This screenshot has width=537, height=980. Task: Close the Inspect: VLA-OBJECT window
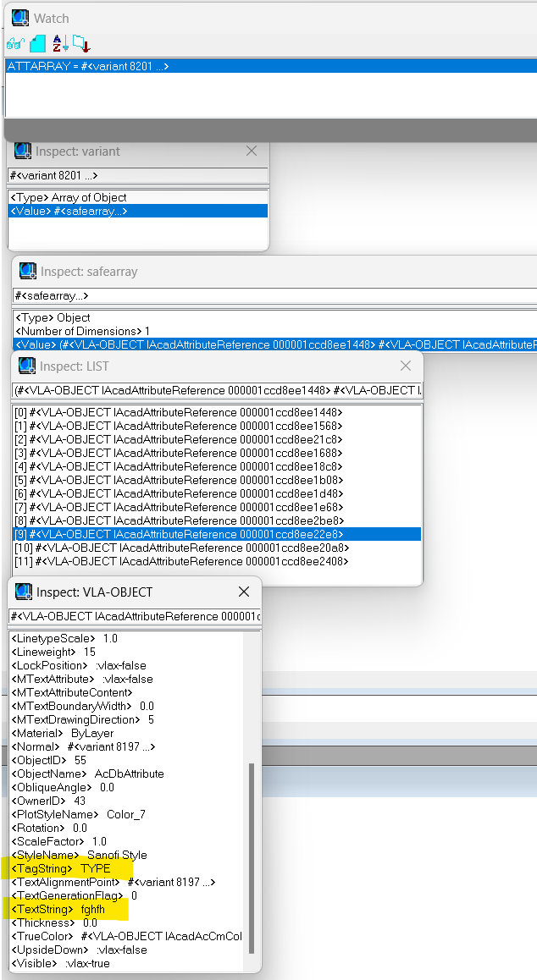pos(244,592)
